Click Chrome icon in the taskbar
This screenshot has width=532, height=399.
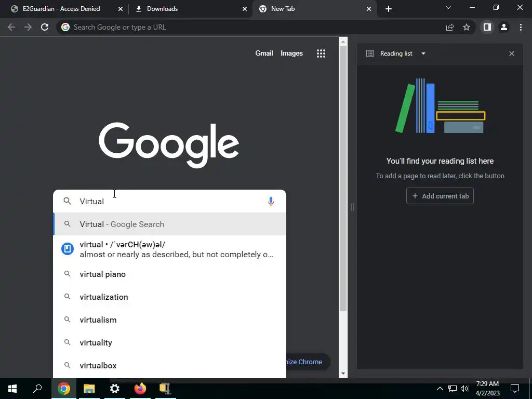pyautogui.click(x=64, y=389)
